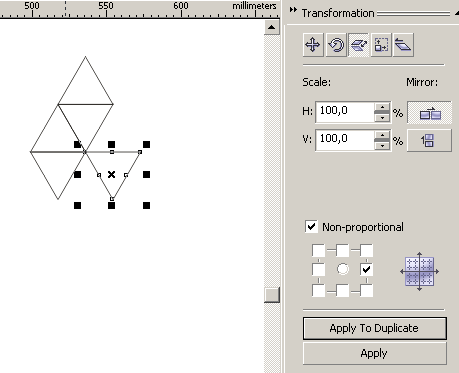
Task: Click the vertical scrollbar up arrow
Action: click(272, 27)
